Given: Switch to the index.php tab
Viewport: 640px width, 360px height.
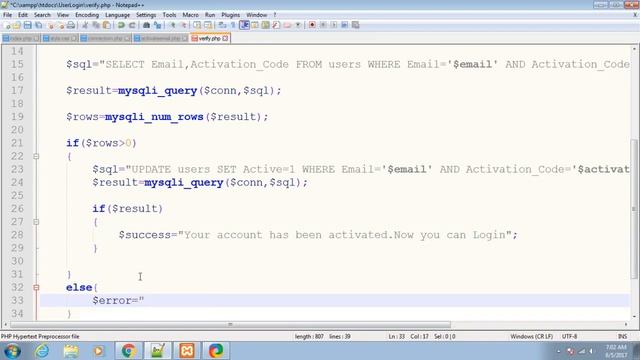Looking at the screenshot, I should tap(20, 38).
